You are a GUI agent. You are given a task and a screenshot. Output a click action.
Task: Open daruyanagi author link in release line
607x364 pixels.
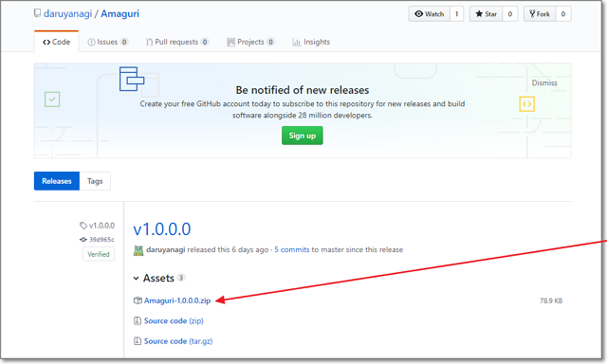[x=166, y=250]
